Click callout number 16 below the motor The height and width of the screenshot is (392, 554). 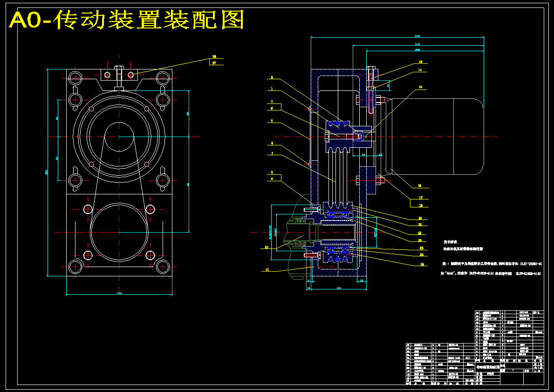coord(420,186)
